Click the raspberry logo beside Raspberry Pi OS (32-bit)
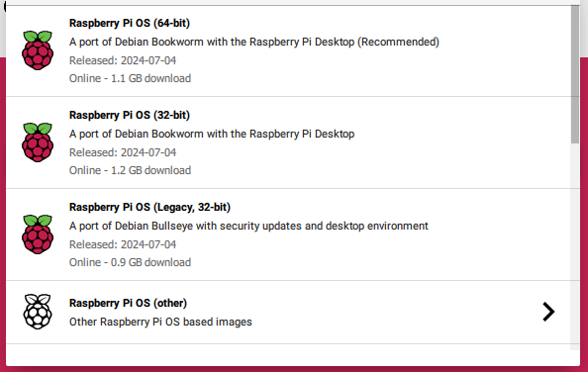The height and width of the screenshot is (372, 588). click(38, 142)
